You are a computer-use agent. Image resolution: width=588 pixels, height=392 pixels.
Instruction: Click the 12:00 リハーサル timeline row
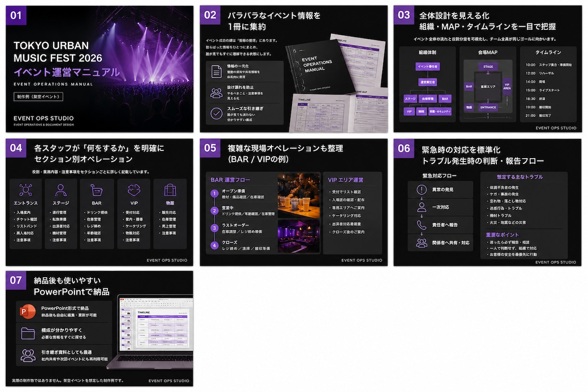tap(541, 73)
